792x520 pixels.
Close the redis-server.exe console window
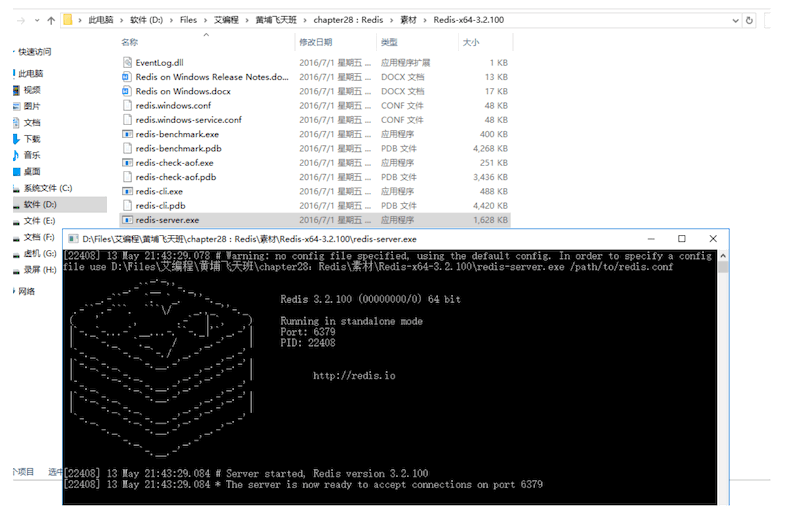(713, 239)
